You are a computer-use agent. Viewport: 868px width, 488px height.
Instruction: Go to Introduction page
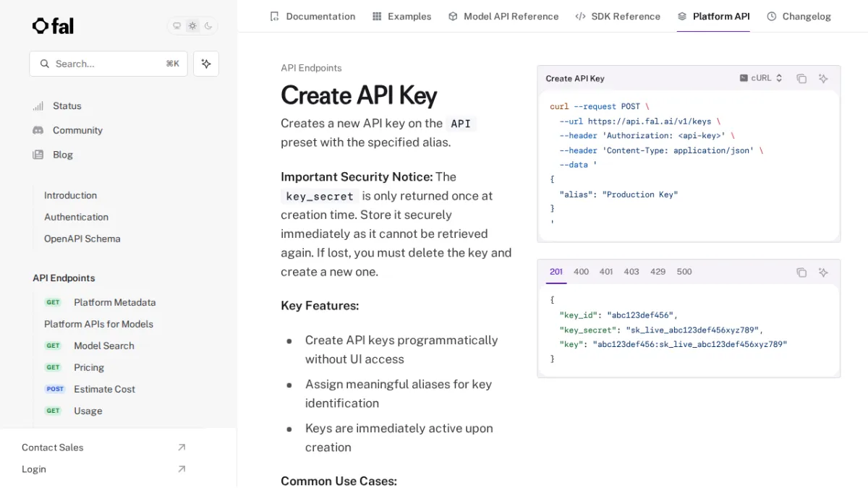point(70,195)
